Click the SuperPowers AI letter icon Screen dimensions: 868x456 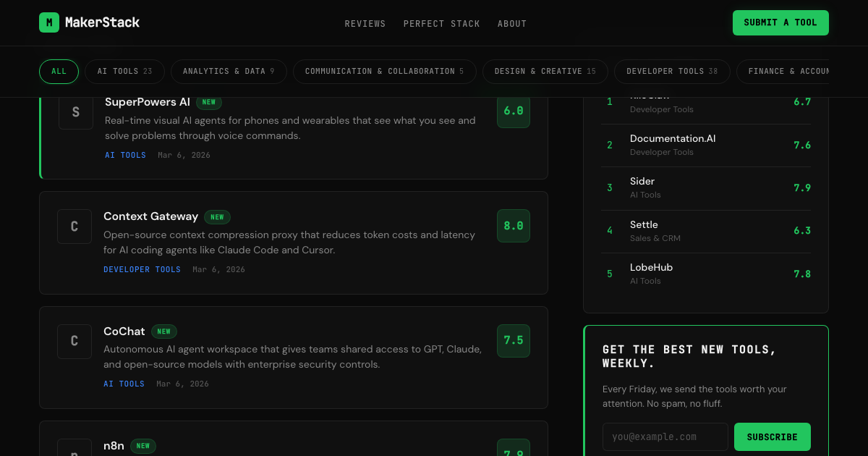click(x=76, y=112)
